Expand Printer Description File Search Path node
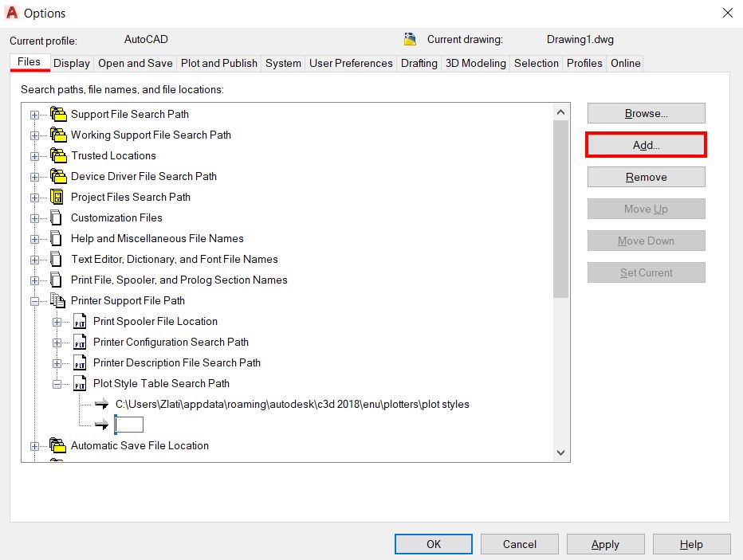This screenshot has width=743, height=560. (x=57, y=363)
